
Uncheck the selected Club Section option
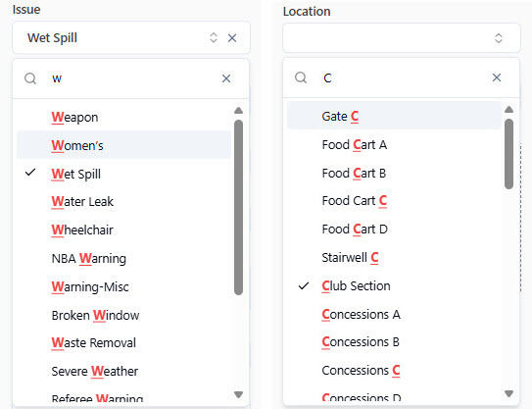coord(394,286)
